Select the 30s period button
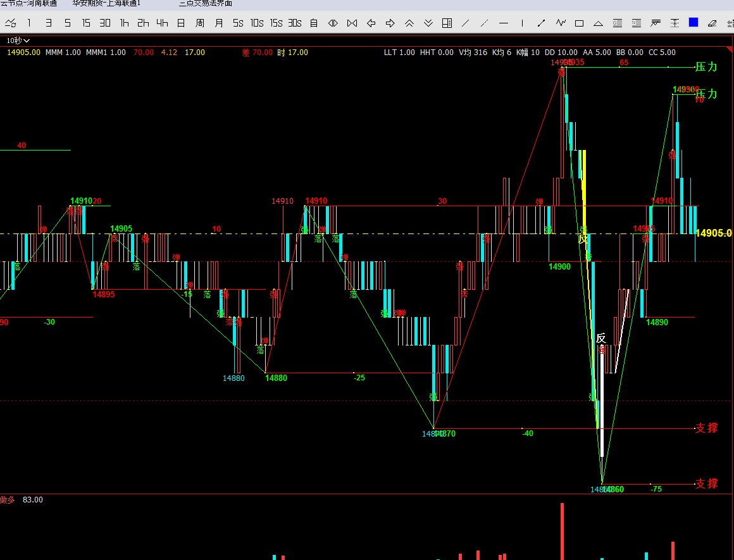 point(295,23)
